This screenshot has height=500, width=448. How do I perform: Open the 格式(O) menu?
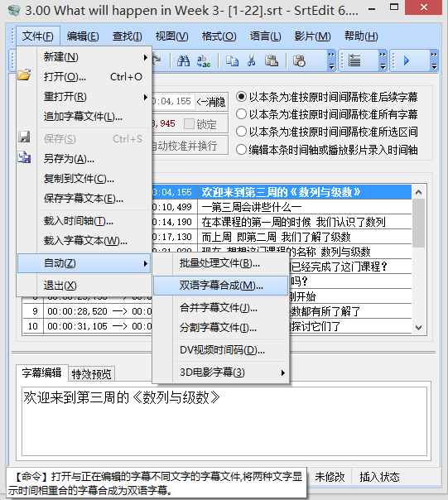219,36
